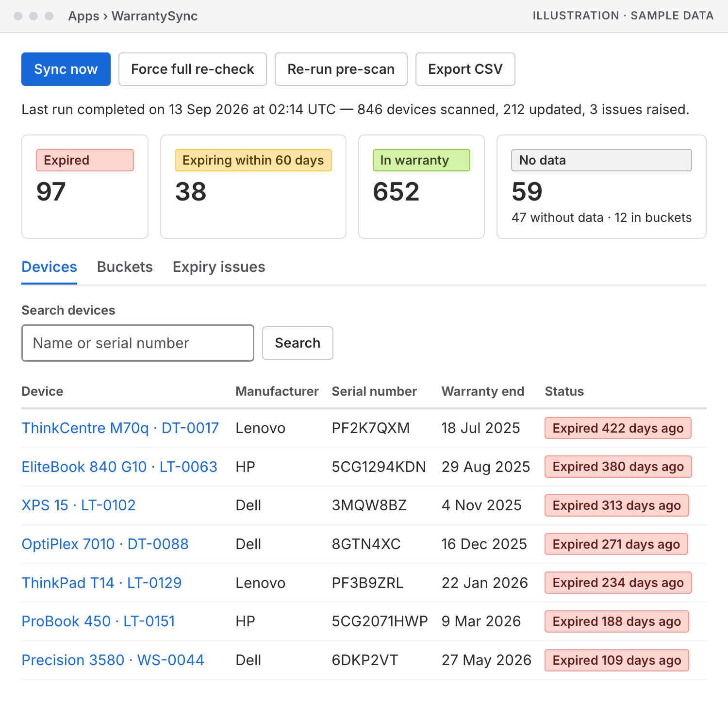
Task: Click the Expired 380 days ago badge
Action: [618, 467]
